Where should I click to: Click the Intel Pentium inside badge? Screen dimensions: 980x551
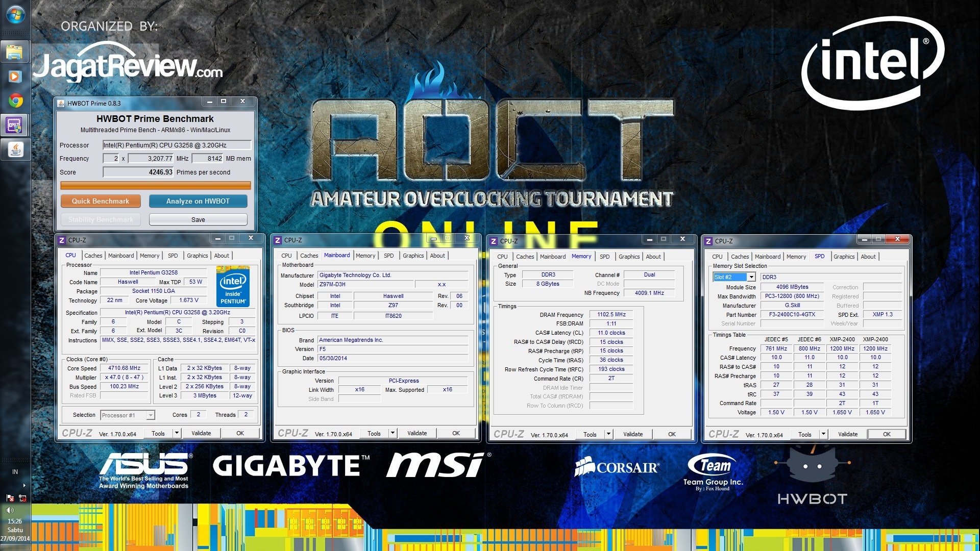click(233, 286)
